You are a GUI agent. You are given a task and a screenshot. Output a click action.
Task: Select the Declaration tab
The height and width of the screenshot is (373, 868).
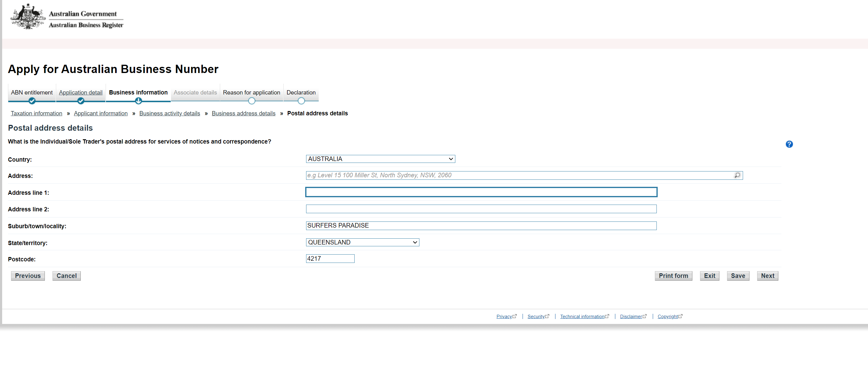coord(301,92)
